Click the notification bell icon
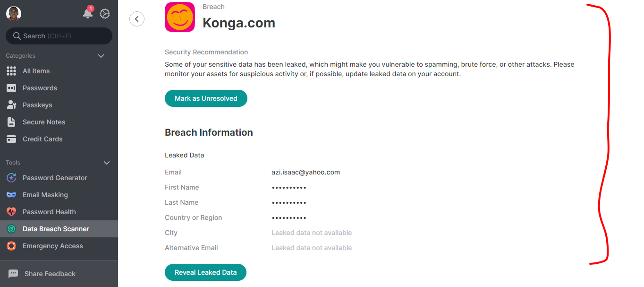644x287 pixels. (x=88, y=14)
